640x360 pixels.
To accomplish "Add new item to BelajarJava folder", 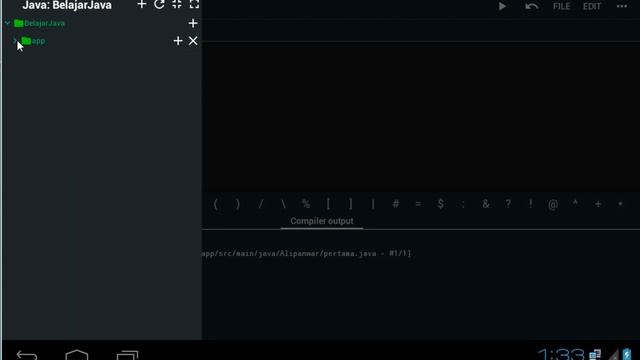I will coord(193,23).
